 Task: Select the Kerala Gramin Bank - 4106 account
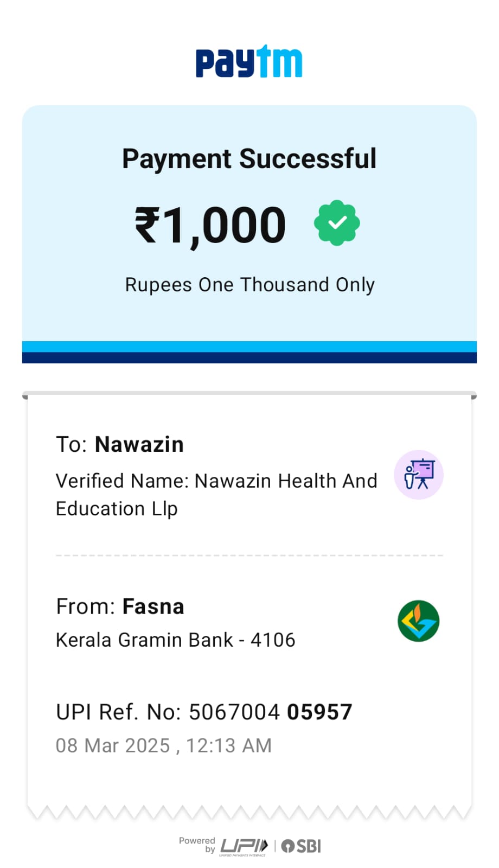click(175, 640)
